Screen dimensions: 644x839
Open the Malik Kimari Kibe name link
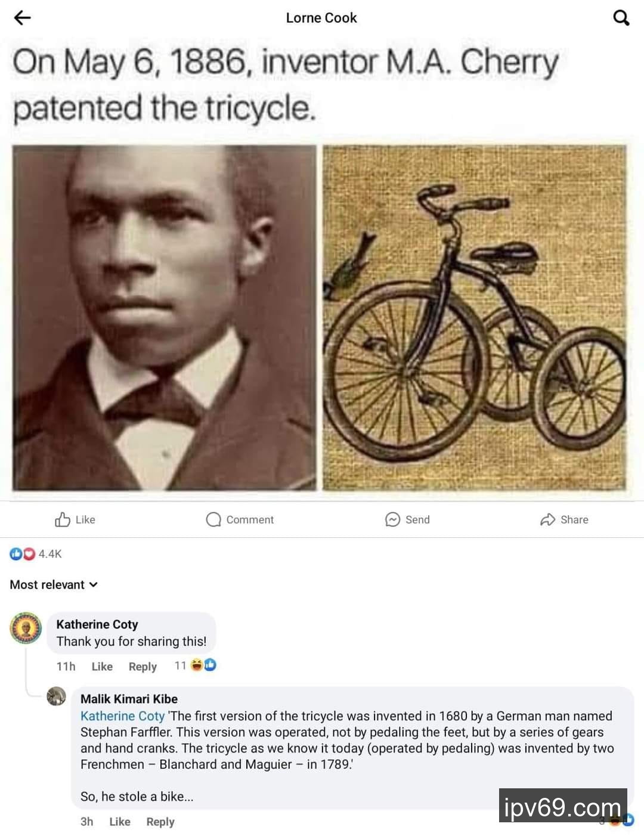click(x=129, y=699)
